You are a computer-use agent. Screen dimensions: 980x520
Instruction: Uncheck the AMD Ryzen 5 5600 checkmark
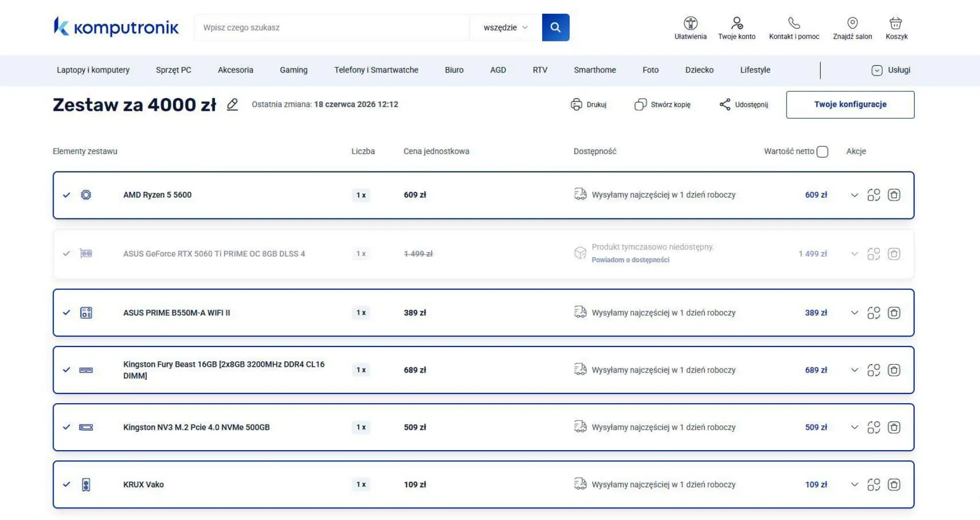tap(66, 195)
